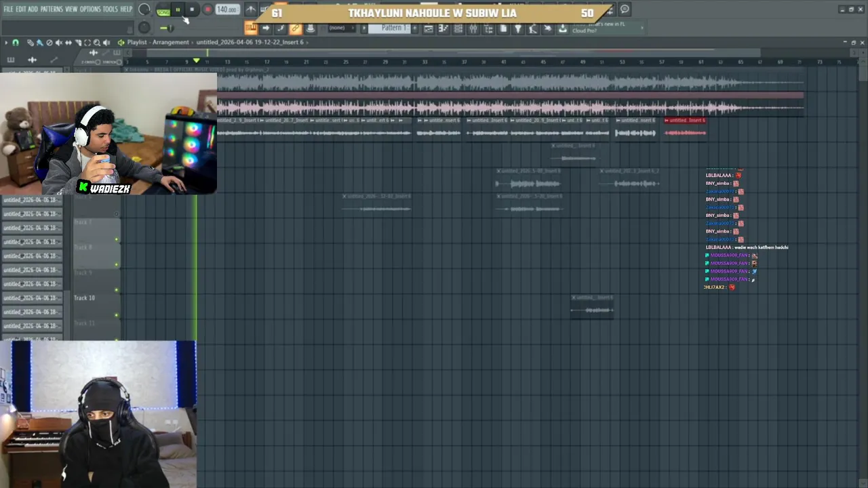Image resolution: width=868 pixels, height=488 pixels.
Task: Toggle the red Record button
Action: [208, 9]
